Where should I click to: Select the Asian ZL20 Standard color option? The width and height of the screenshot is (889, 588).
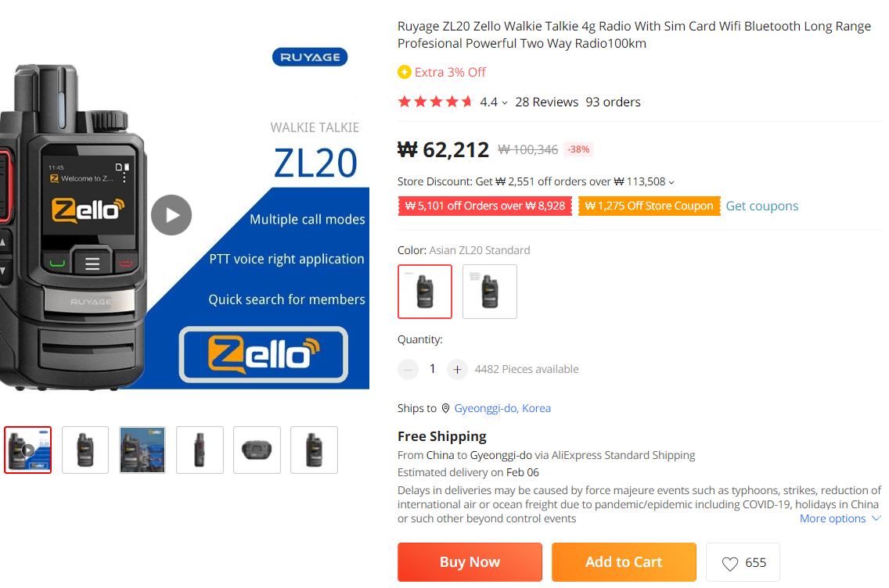(425, 292)
